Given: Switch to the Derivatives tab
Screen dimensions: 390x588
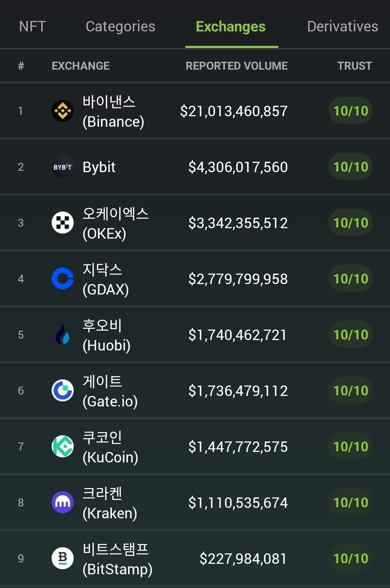Looking at the screenshot, I should [342, 26].
